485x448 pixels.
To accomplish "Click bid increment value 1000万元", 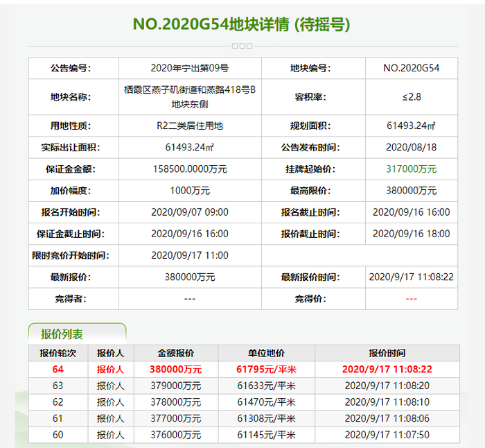I will tap(190, 191).
